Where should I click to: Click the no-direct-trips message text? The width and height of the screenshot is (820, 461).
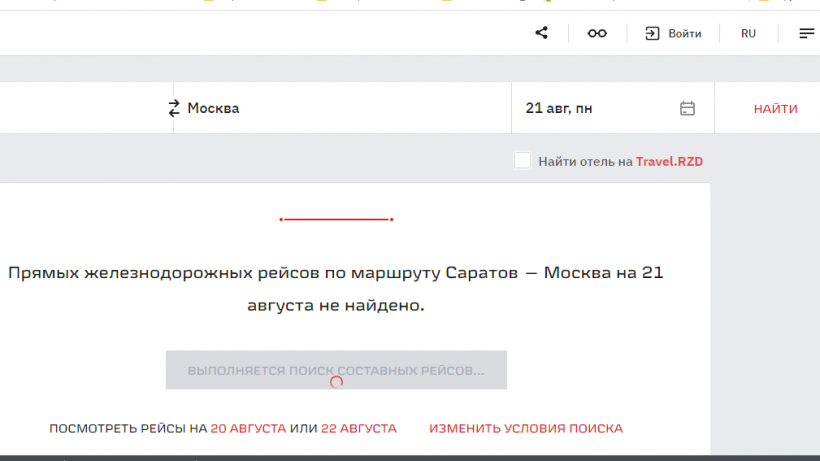(336, 289)
